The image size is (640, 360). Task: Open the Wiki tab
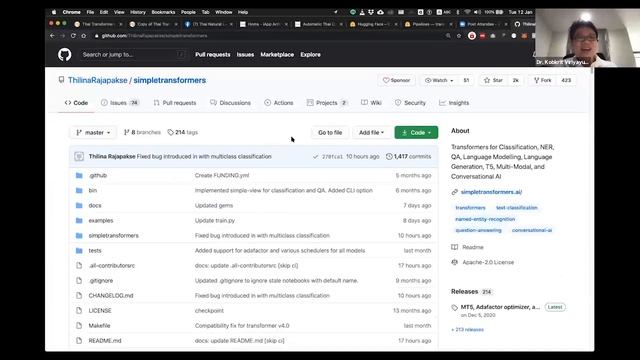(x=371, y=103)
